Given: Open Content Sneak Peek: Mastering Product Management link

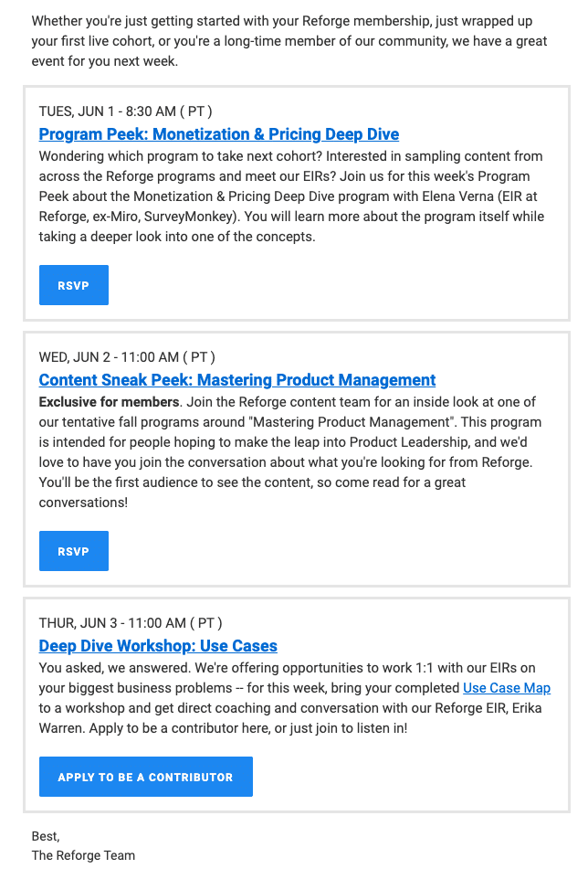Looking at the screenshot, I should click(236, 380).
